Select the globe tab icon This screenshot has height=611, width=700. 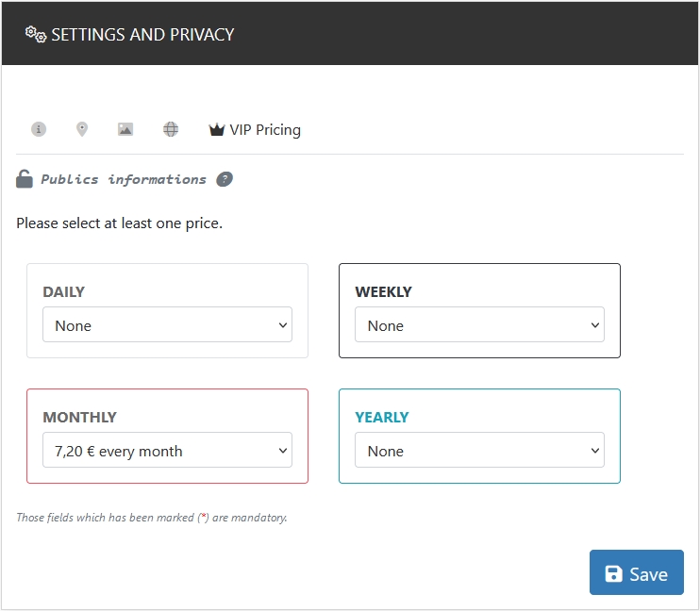pos(171,129)
